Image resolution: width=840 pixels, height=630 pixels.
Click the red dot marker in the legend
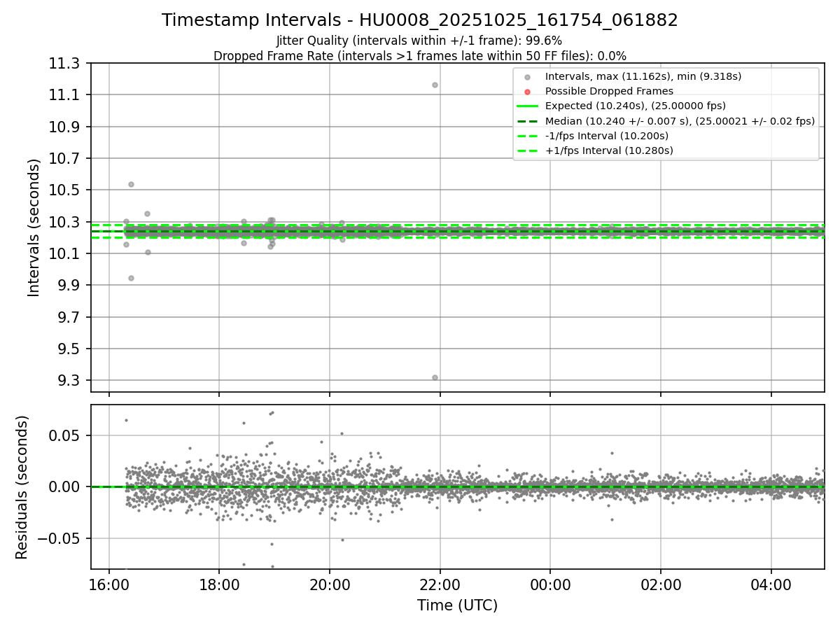point(528,92)
